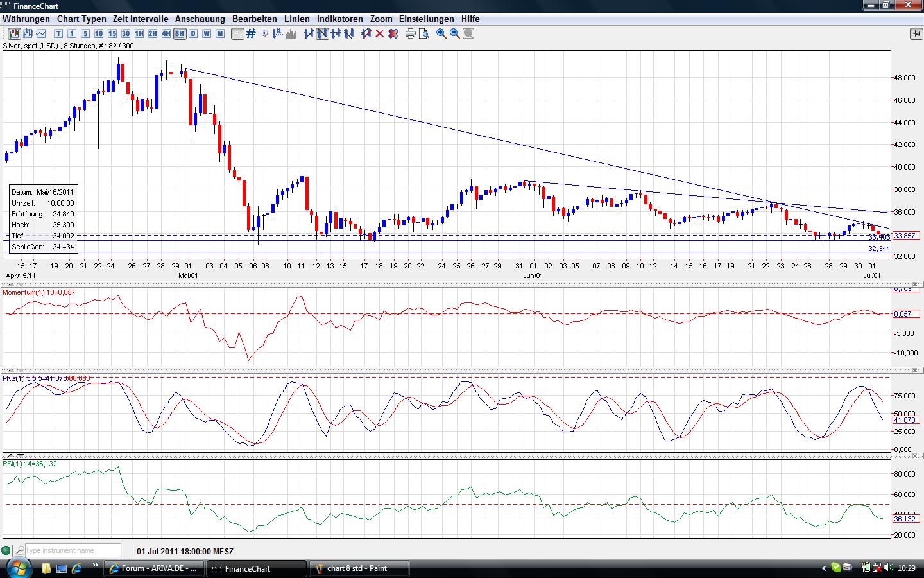Screen dimensions: 924x578
Task: Click the magnifier icon beside instrument field
Action: pyautogui.click(x=20, y=550)
